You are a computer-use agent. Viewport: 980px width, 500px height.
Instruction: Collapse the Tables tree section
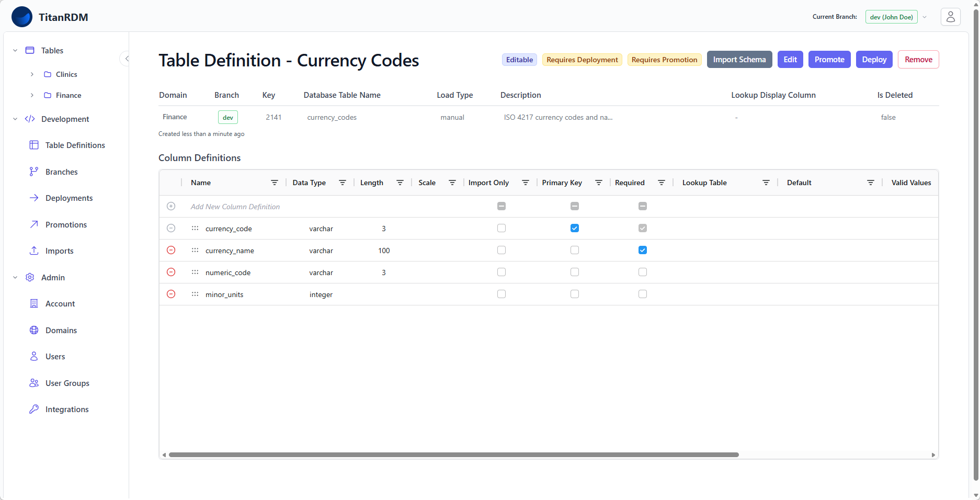[15, 50]
